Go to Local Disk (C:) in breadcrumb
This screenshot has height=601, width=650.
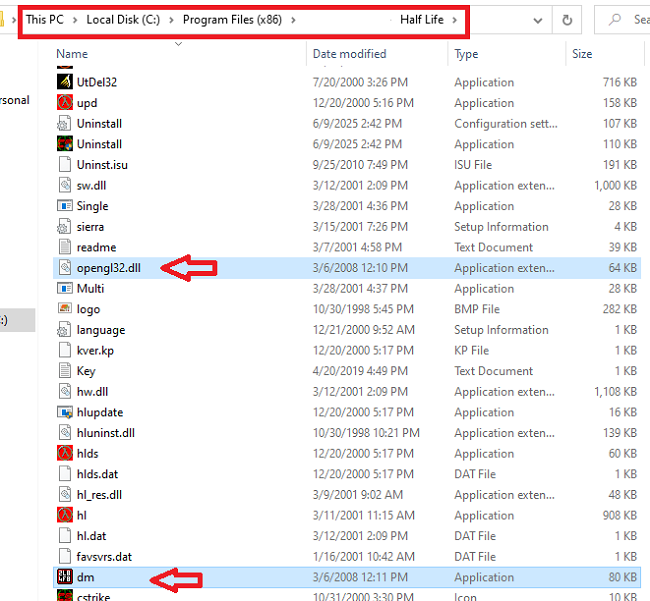click(x=123, y=19)
